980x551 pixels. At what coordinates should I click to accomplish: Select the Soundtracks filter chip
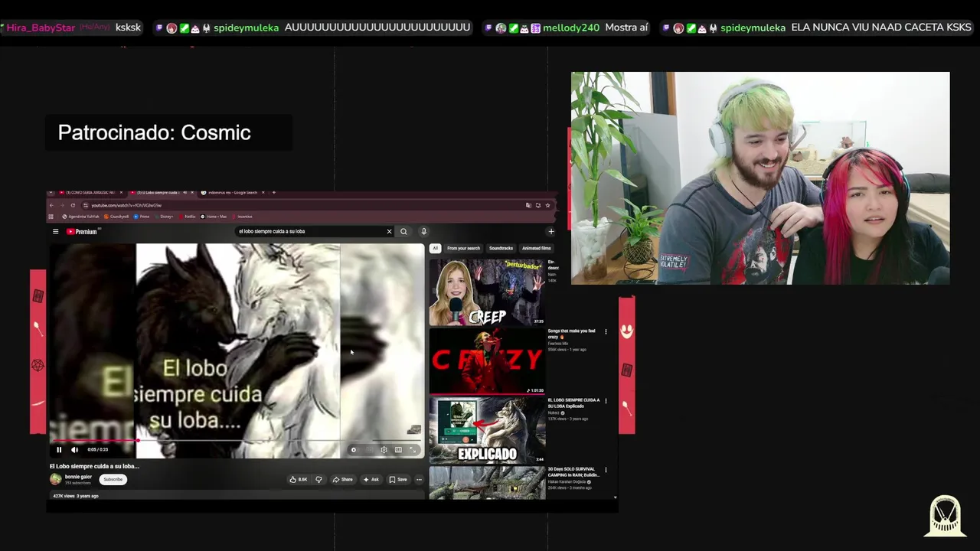click(x=501, y=248)
